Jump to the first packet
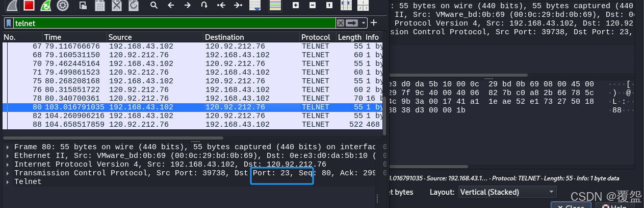This screenshot has height=208, width=644. 221,5
